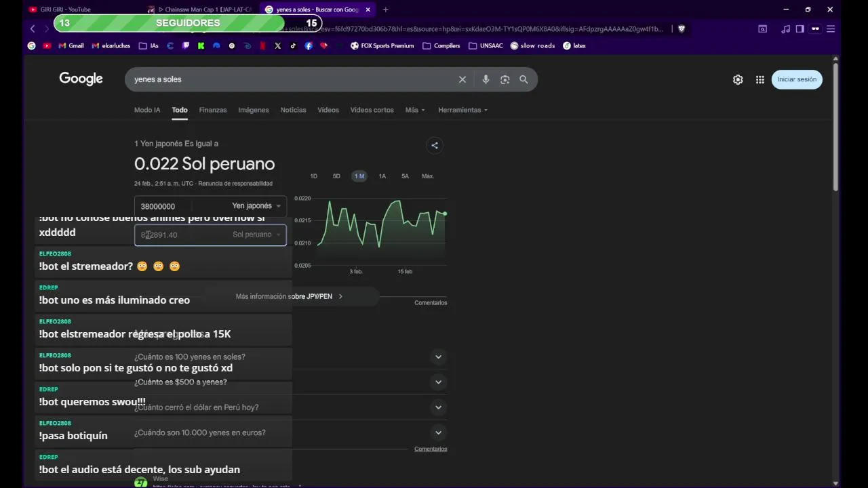The height and width of the screenshot is (488, 868).
Task: Select the Imágenes search tab
Action: pyautogui.click(x=254, y=110)
